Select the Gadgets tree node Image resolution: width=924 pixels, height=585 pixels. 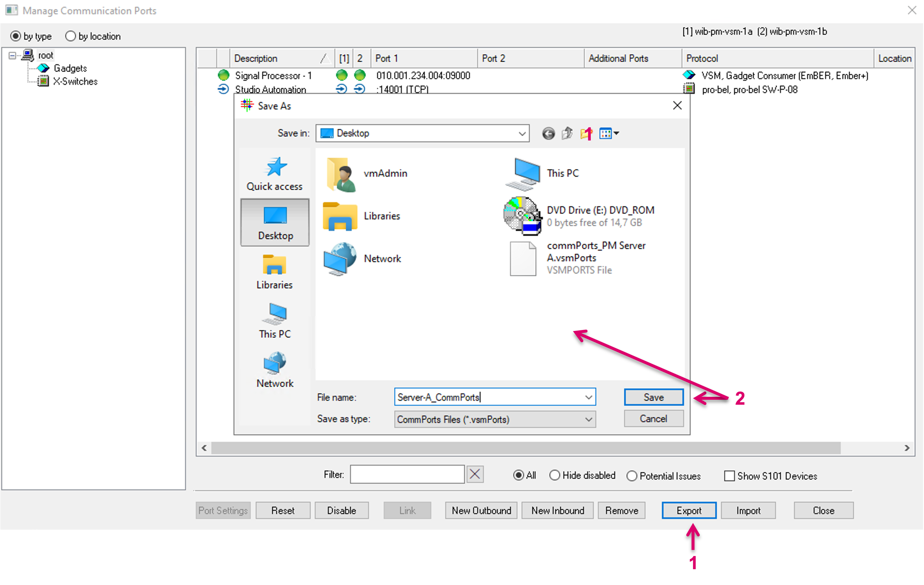(70, 68)
